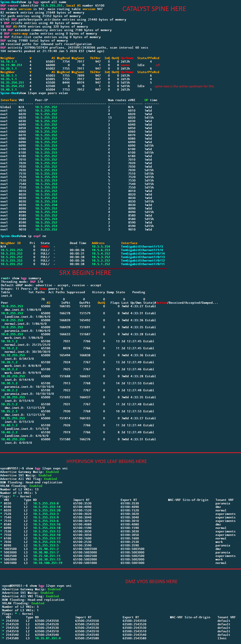Viewport: 241px width, 644px height.
Task: Select SRX peer 10.10.255.253
Action: (x=13, y=355)
